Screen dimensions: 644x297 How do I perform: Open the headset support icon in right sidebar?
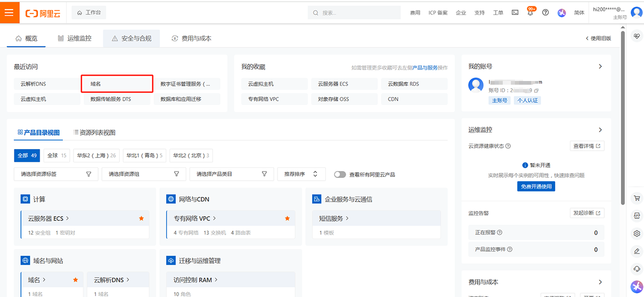pos(637,269)
